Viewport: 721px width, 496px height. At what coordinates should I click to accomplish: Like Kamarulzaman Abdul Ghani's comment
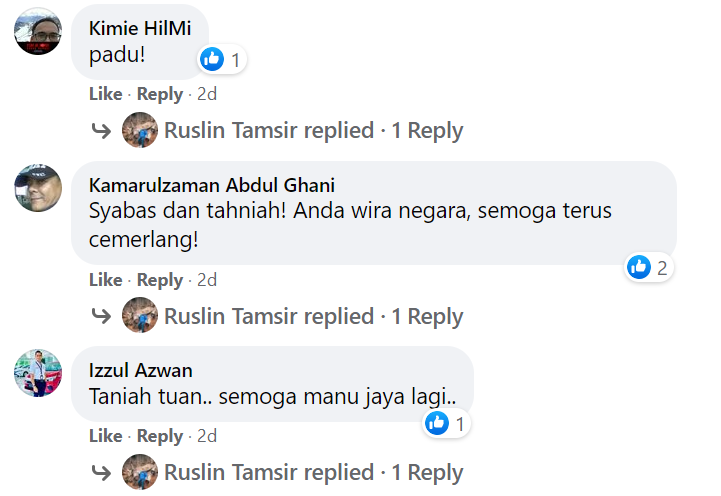105,280
